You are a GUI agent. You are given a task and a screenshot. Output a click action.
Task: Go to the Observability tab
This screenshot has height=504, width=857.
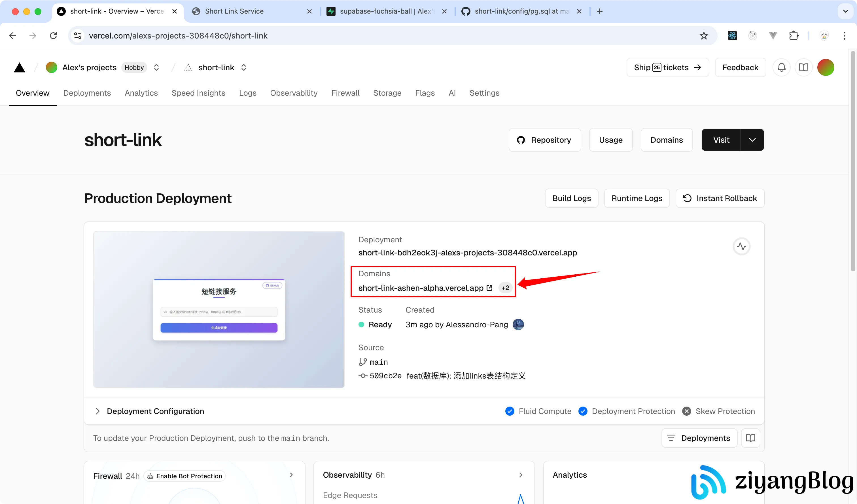(x=294, y=93)
